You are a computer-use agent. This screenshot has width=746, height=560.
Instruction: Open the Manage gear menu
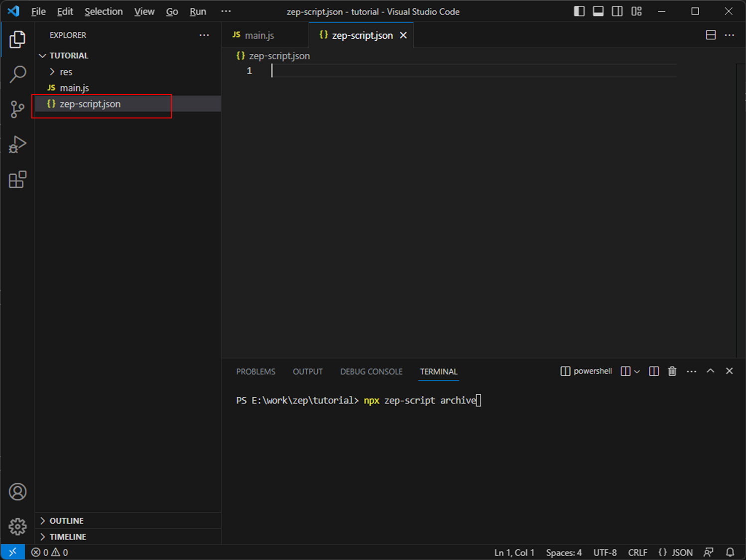(17, 526)
